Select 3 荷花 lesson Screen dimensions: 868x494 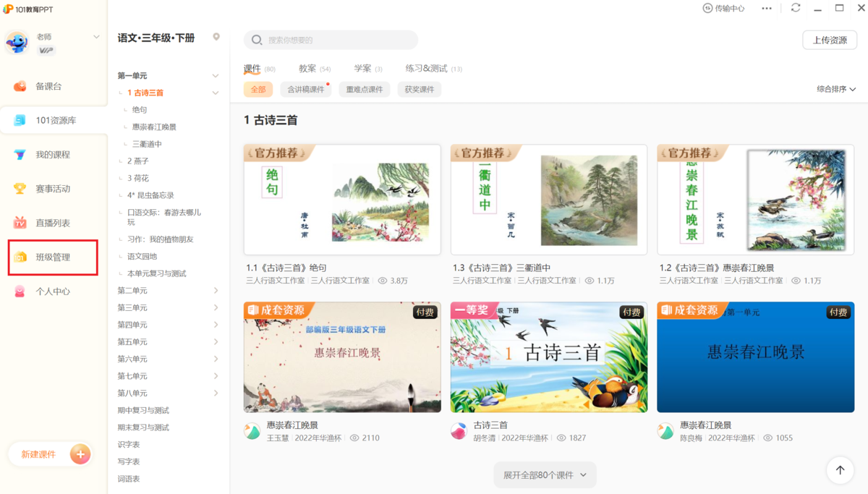(x=138, y=178)
